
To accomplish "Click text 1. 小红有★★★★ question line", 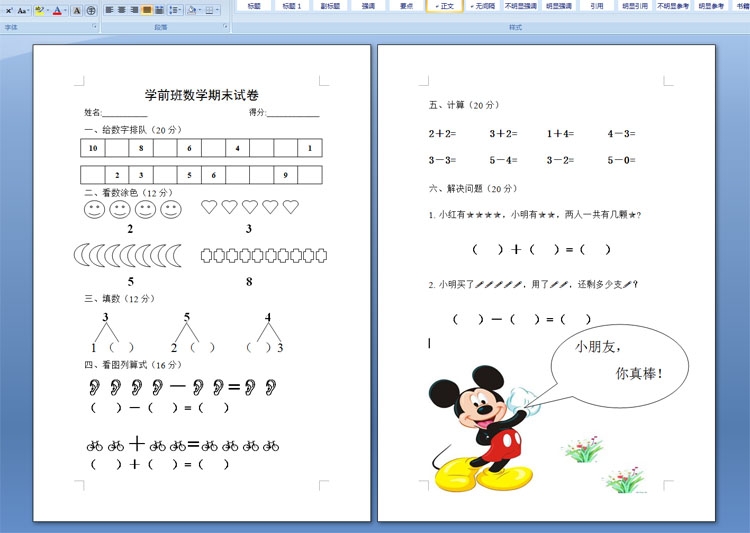I will [535, 215].
